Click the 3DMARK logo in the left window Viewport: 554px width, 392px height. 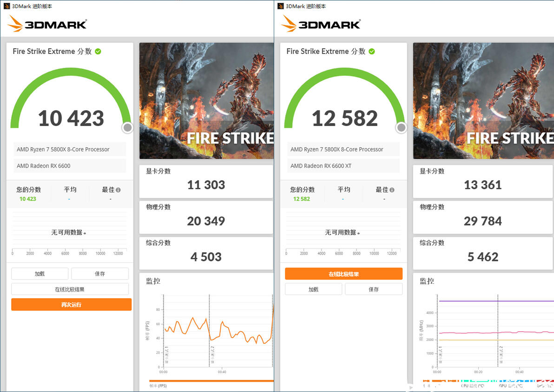click(x=47, y=24)
